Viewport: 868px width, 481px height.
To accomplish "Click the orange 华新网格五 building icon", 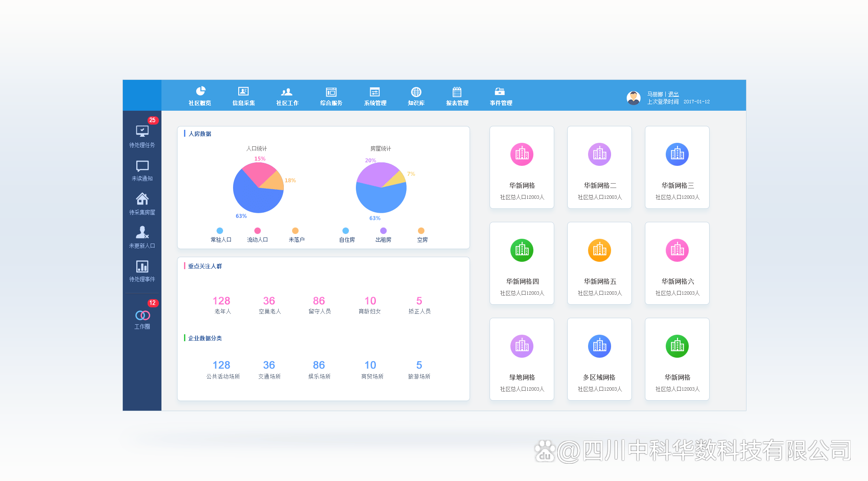I will 599,250.
